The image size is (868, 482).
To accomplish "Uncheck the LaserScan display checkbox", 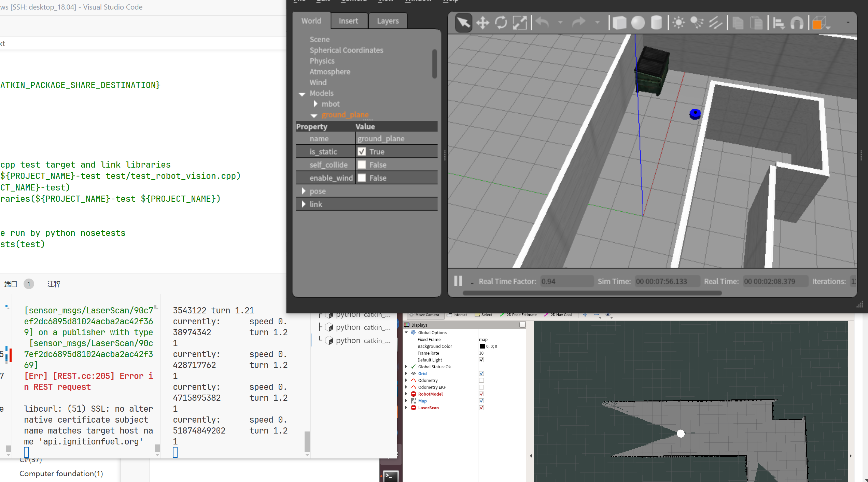I will tap(481, 408).
